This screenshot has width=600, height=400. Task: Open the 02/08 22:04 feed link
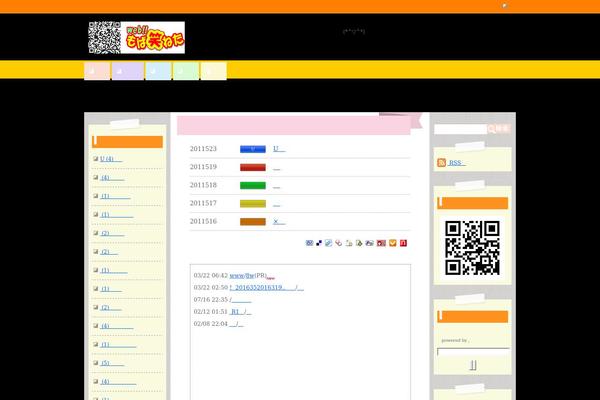[x=236, y=324]
